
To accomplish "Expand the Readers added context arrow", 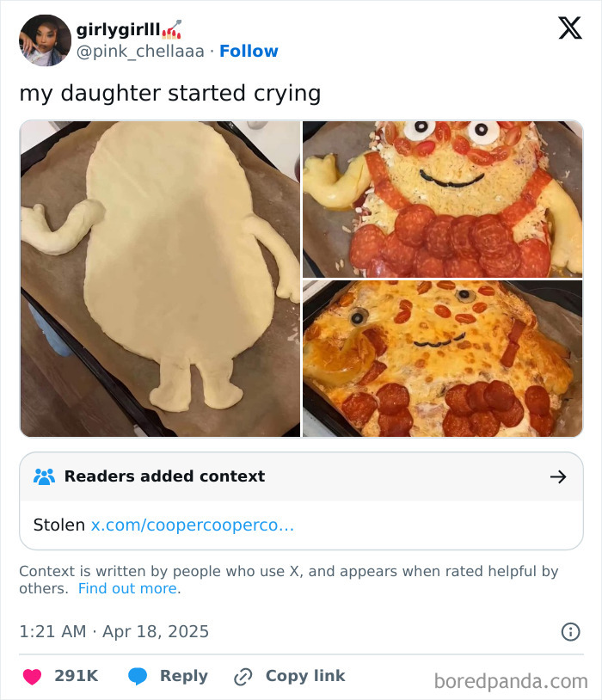I will pos(559,476).
